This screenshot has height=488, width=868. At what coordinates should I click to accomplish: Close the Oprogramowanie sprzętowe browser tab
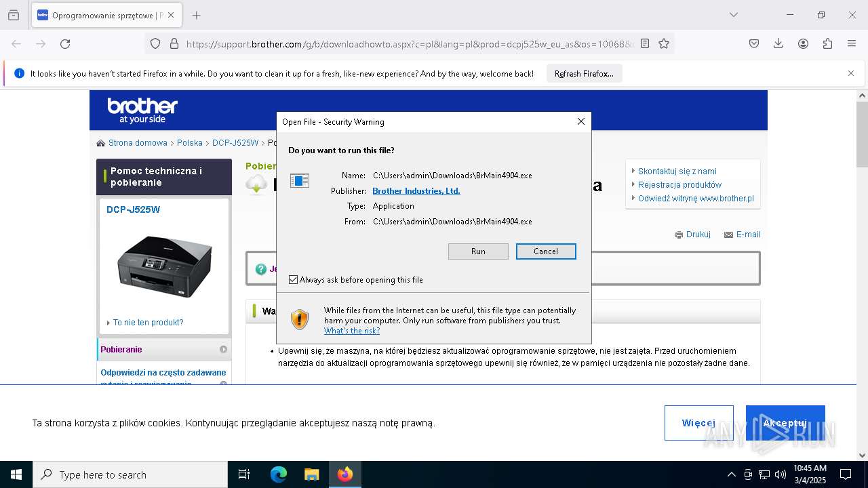[171, 15]
